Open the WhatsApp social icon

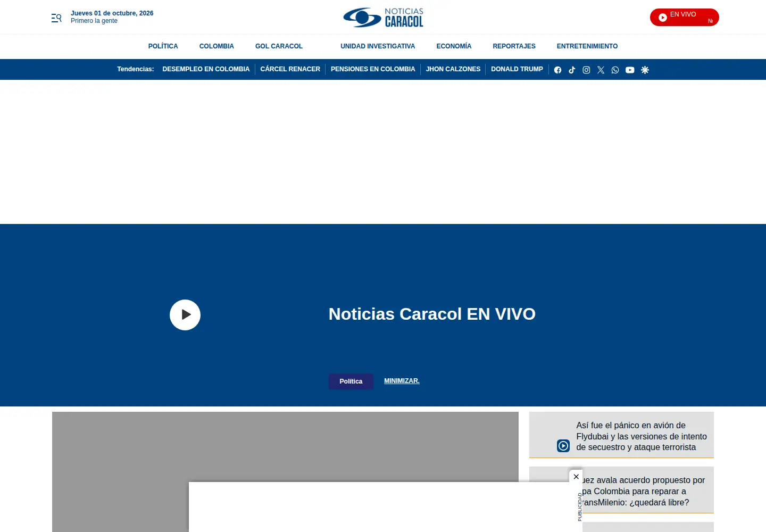pyautogui.click(x=615, y=70)
